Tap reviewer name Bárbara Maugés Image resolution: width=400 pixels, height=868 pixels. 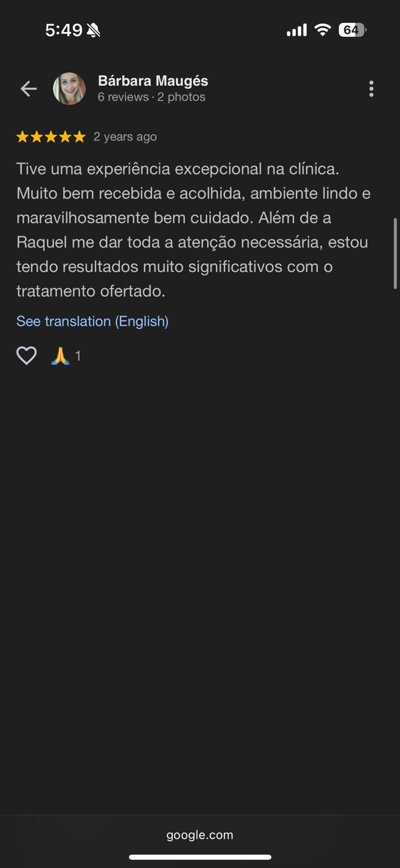[x=153, y=81]
